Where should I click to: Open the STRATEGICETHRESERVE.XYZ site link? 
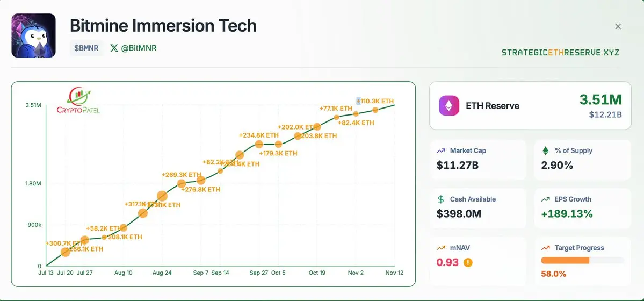[x=560, y=53]
